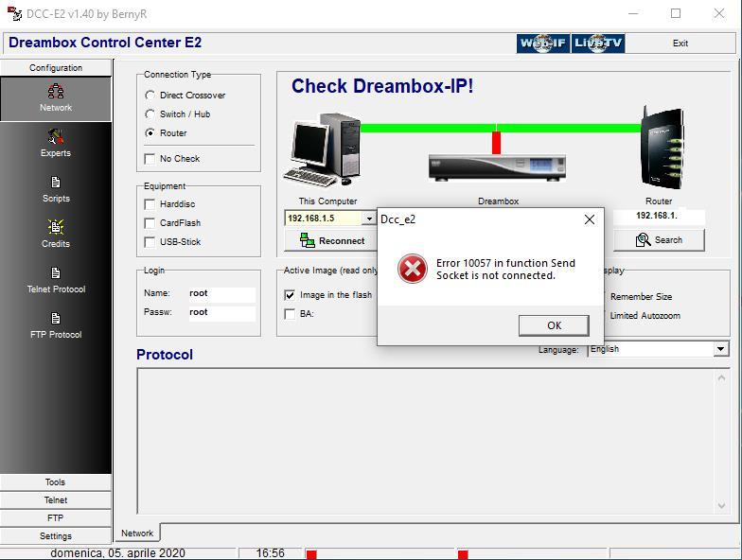Image resolution: width=742 pixels, height=560 pixels.
Task: Click the DCC-E2 title bar app icon
Action: (14, 13)
